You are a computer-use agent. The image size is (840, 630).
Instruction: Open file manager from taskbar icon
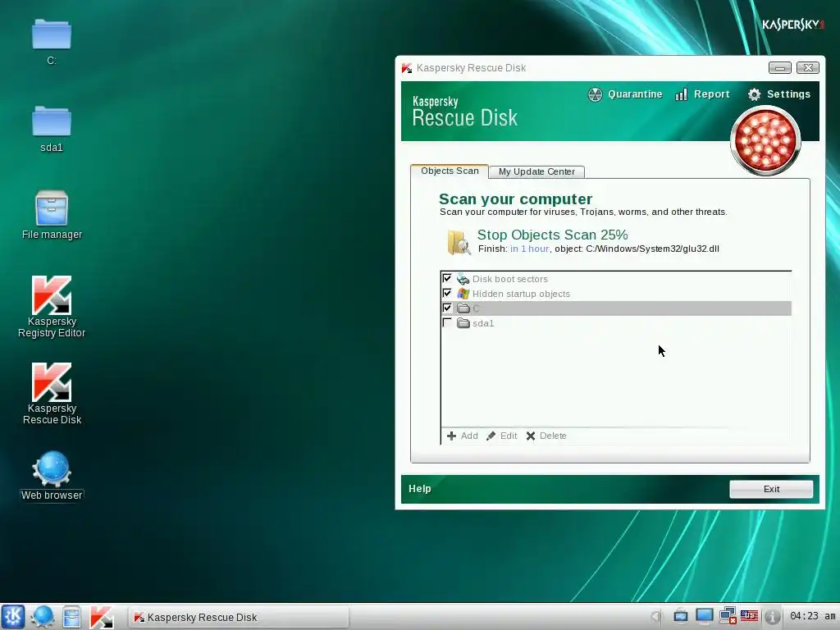tap(71, 617)
